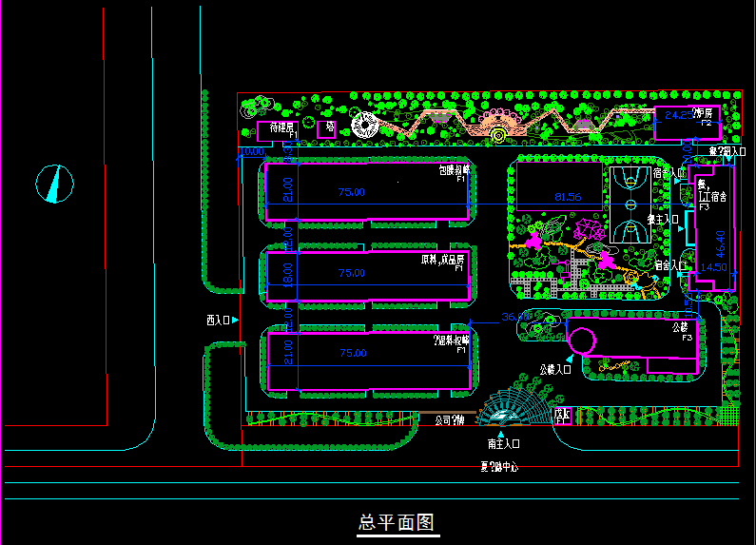Select the 24.25 dimension on top-right building
The height and width of the screenshot is (545, 756).
pyautogui.click(x=678, y=114)
